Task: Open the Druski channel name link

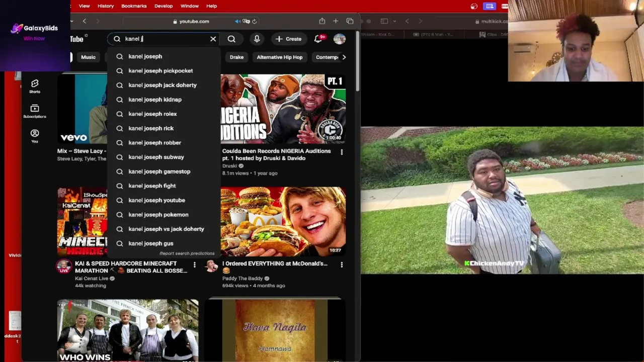Action: coord(229,166)
